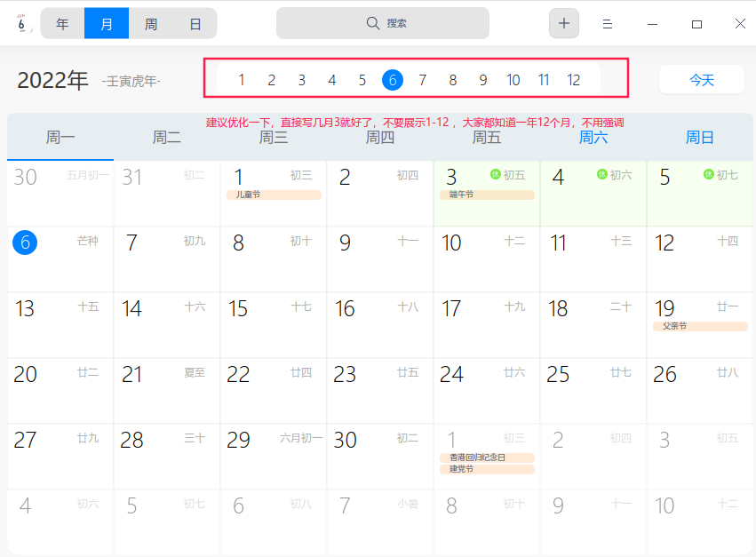Image resolution: width=756 pixels, height=557 pixels.
Task: Click the 芒种 solar term label on June 6
Action: [88, 241]
